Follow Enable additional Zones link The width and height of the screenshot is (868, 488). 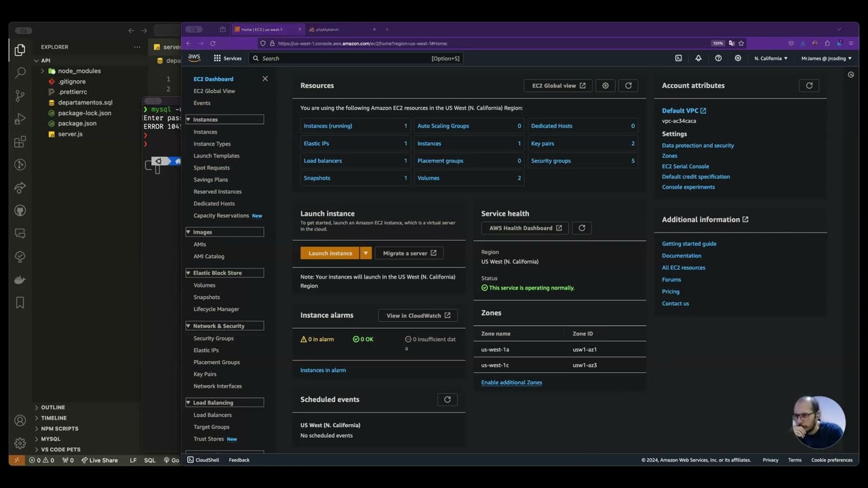(511, 382)
